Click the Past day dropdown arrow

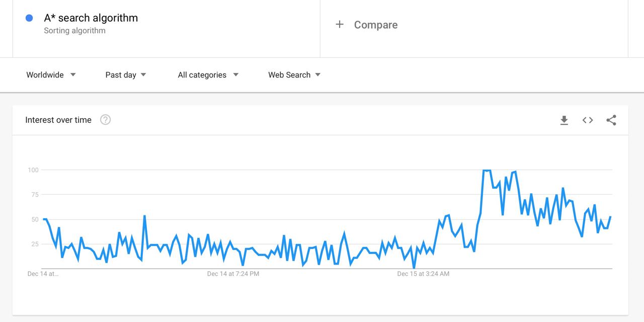(x=143, y=75)
